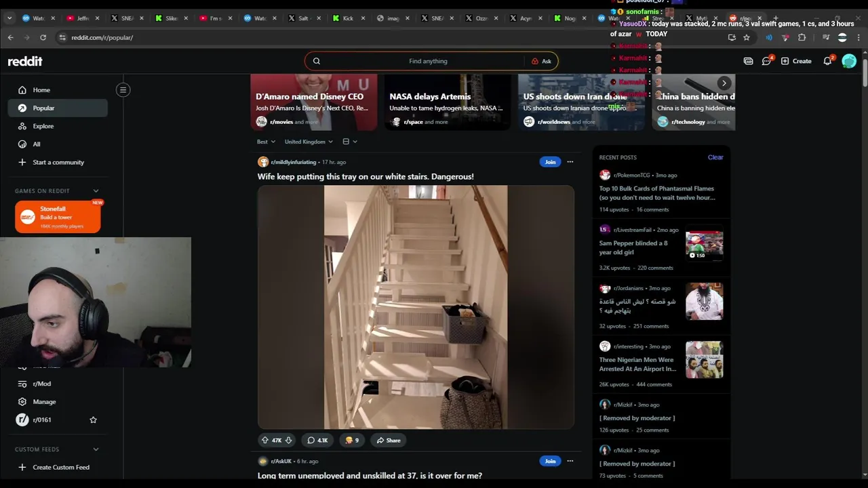
Task: Open r/AskUK subreddit link
Action: pyautogui.click(x=281, y=462)
